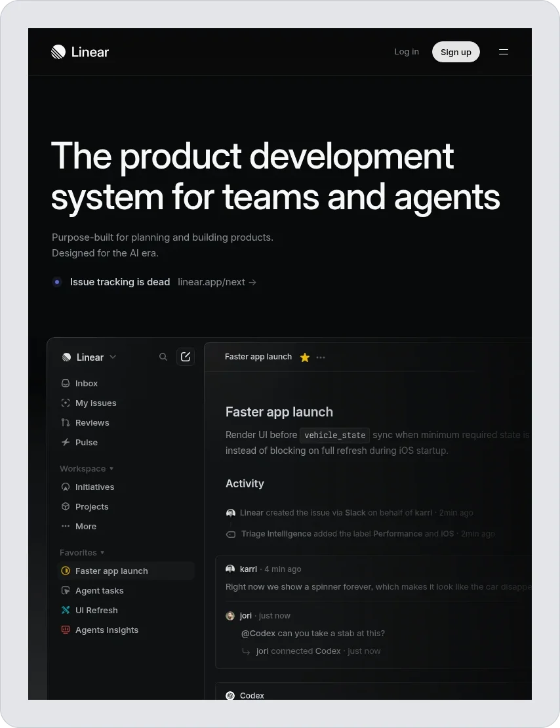The image size is (560, 728).
Task: Click the yellow Faster app launch status icon
Action: (x=66, y=571)
